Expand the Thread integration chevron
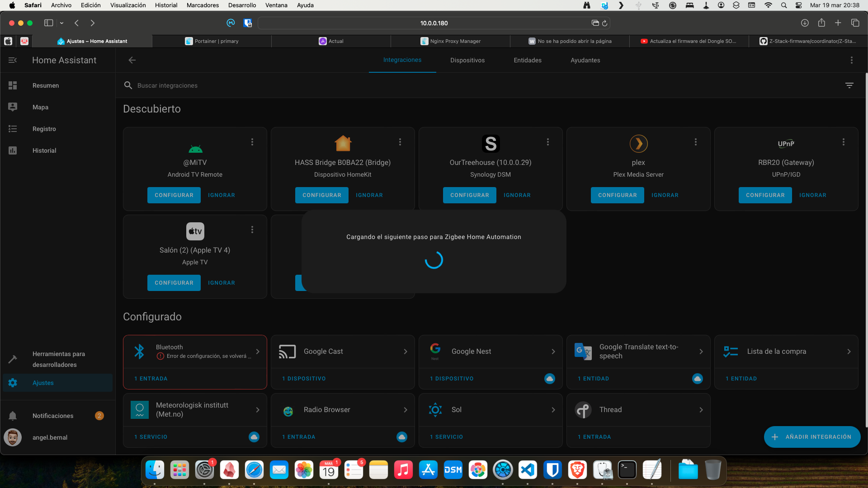The height and width of the screenshot is (488, 868). point(701,410)
